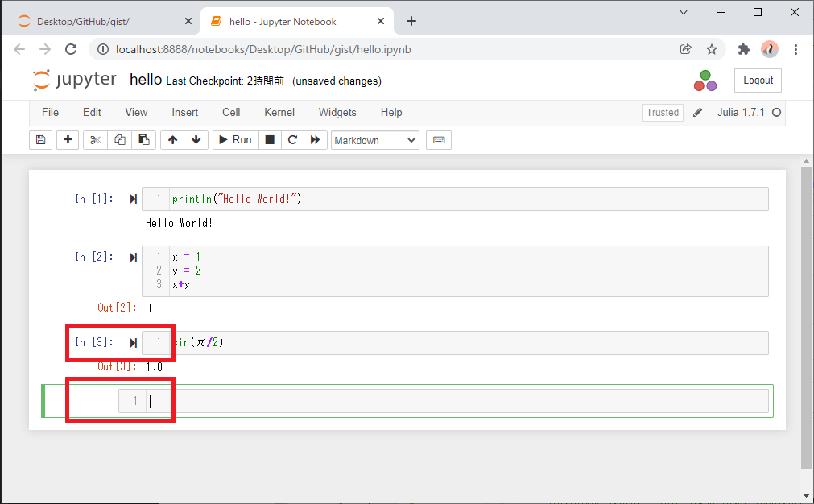This screenshot has width=814, height=504.
Task: Save notebook with the floppy disk icon
Action: pos(40,140)
